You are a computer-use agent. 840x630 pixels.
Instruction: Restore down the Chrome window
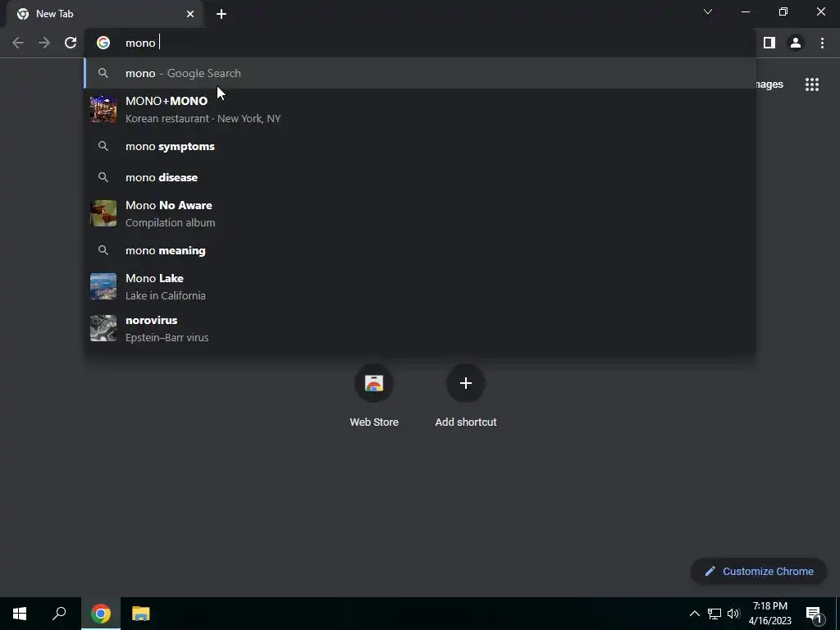(x=783, y=11)
